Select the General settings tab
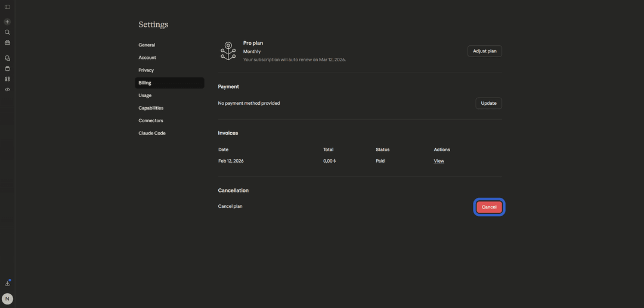The image size is (644, 308). 147,45
